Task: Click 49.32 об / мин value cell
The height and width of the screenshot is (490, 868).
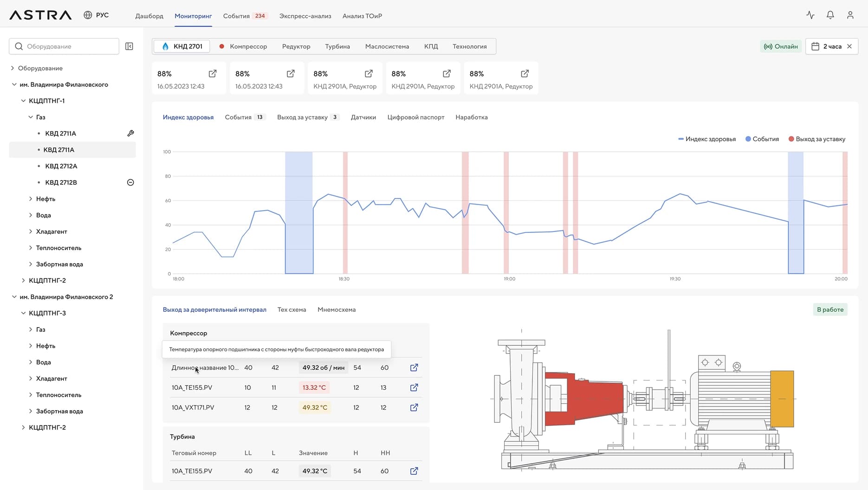Action: pyautogui.click(x=324, y=367)
